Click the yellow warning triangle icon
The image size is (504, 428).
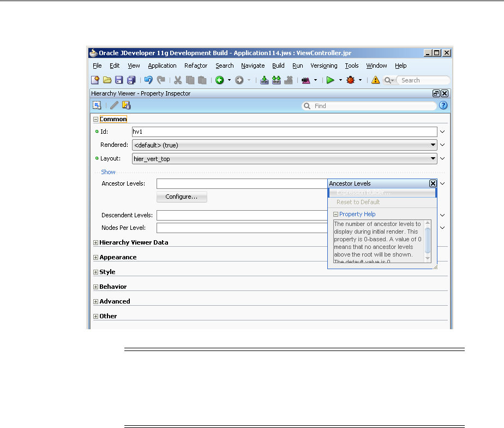[x=375, y=80]
